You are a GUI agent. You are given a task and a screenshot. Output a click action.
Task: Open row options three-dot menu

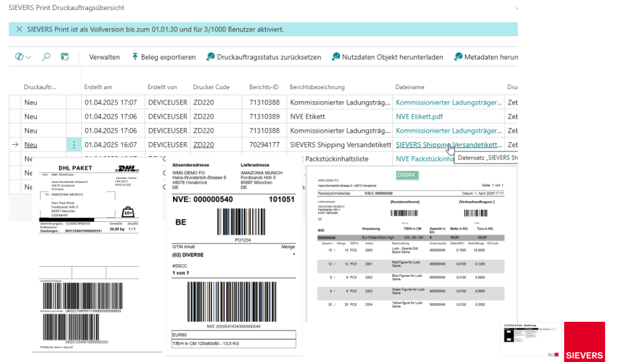pyautogui.click(x=74, y=145)
